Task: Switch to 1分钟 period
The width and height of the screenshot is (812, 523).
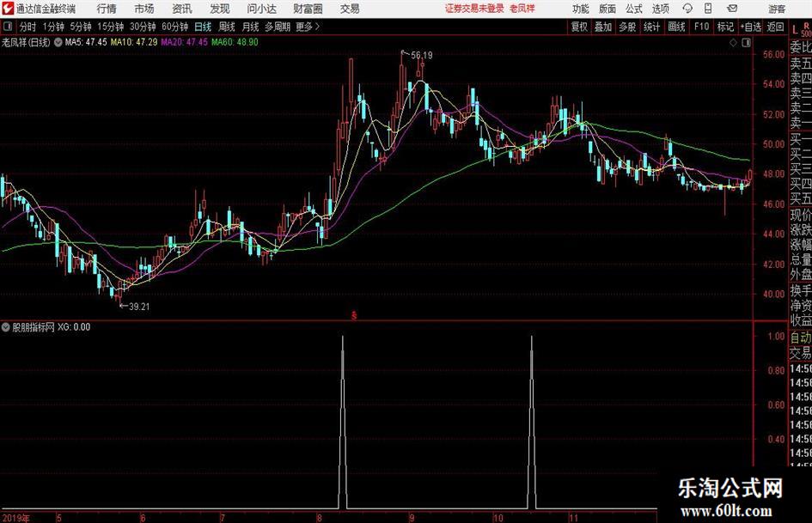Action: pyautogui.click(x=53, y=27)
